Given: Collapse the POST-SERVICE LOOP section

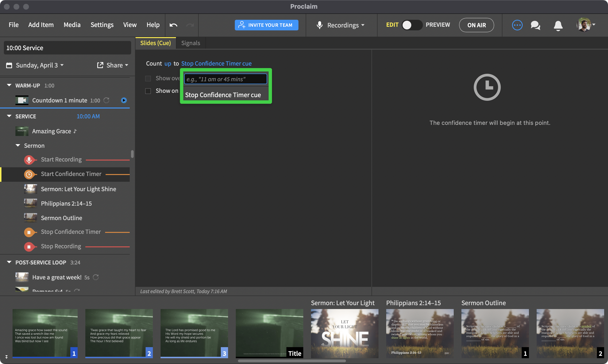Looking at the screenshot, I should coord(9,262).
